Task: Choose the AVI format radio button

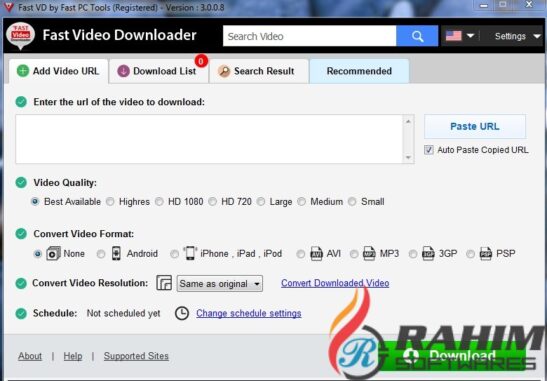Action: 300,254
